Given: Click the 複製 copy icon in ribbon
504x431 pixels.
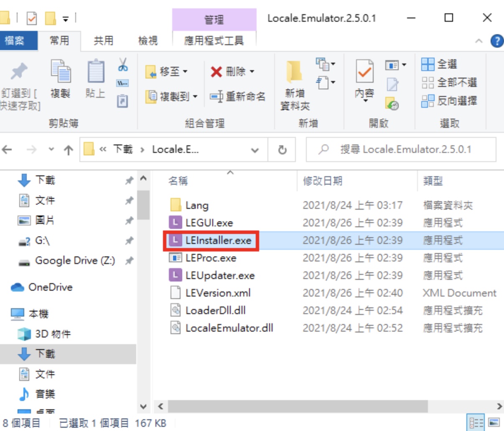Looking at the screenshot, I should [61, 71].
